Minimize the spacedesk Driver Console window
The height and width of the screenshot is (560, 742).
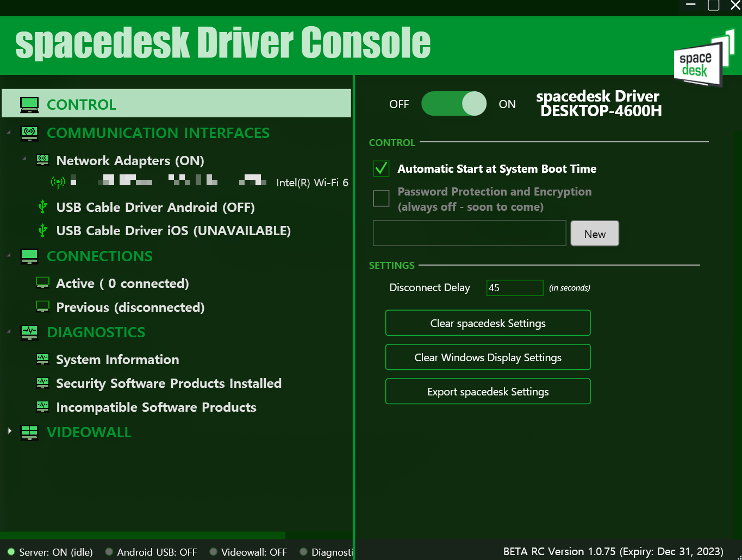click(x=691, y=5)
